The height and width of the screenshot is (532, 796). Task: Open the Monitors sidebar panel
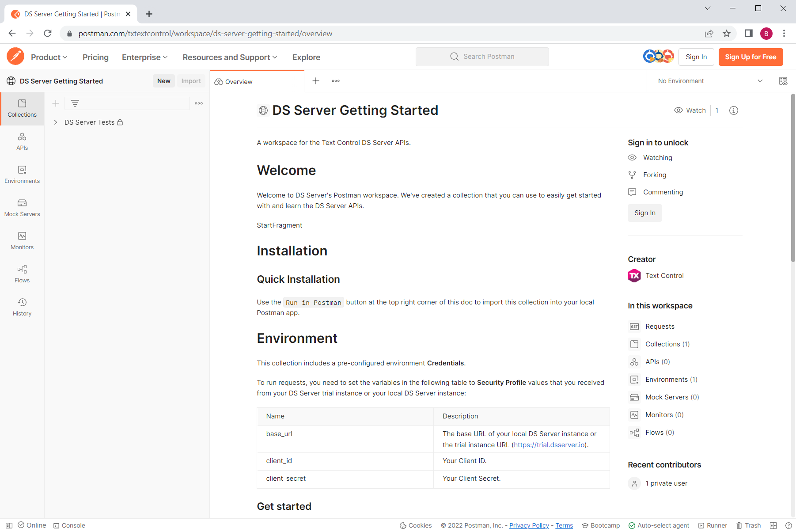[x=22, y=241]
